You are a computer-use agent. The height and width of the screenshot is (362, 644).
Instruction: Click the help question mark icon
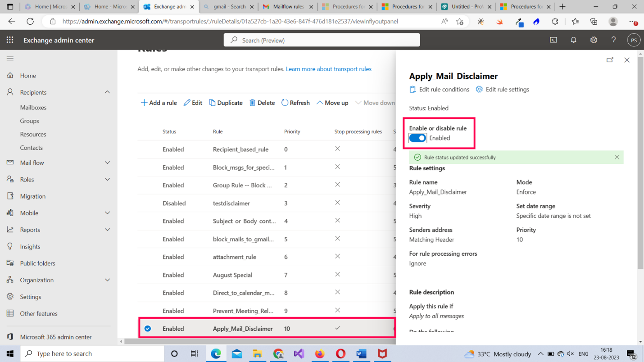(x=613, y=40)
